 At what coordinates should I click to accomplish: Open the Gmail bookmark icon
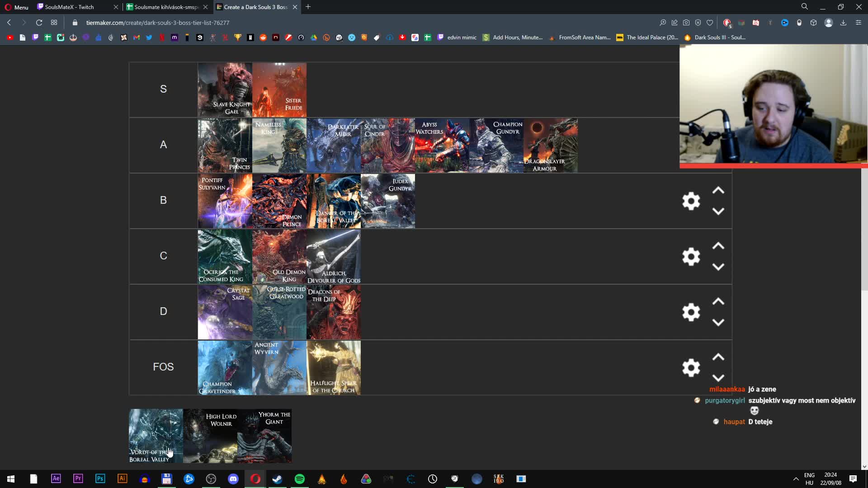[137, 38]
